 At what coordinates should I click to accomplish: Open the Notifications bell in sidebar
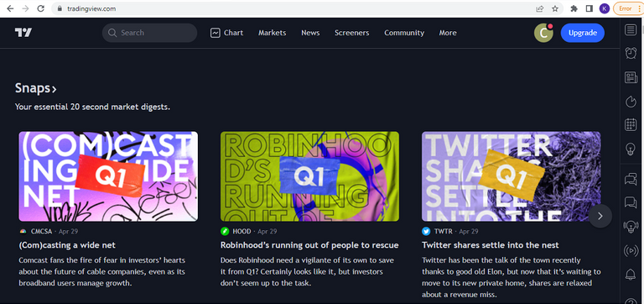click(631, 275)
